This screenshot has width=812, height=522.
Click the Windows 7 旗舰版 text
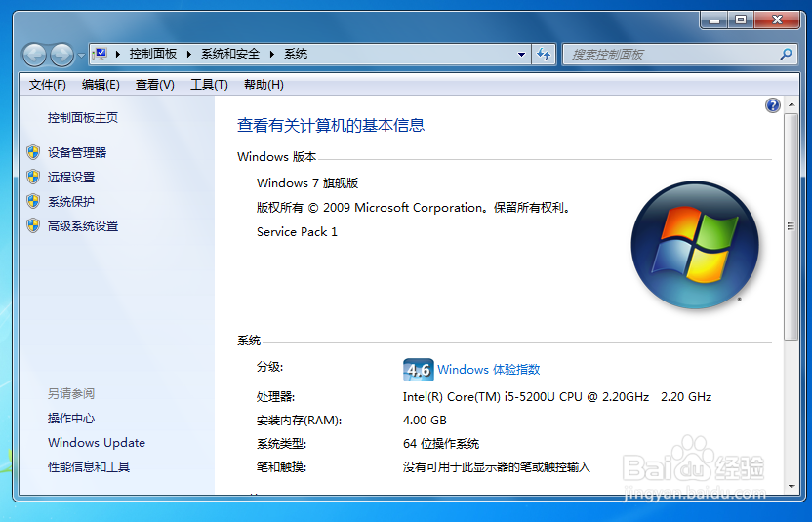[307, 183]
